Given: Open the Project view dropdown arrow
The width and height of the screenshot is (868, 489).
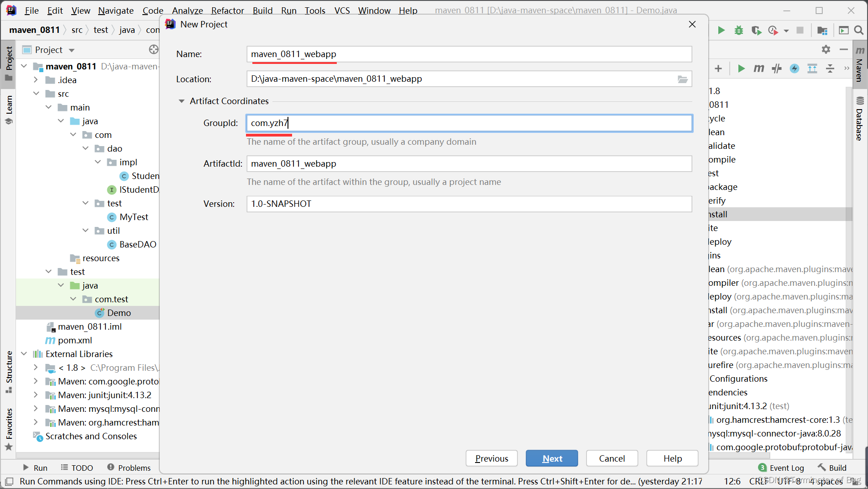Looking at the screenshot, I should click(x=72, y=50).
